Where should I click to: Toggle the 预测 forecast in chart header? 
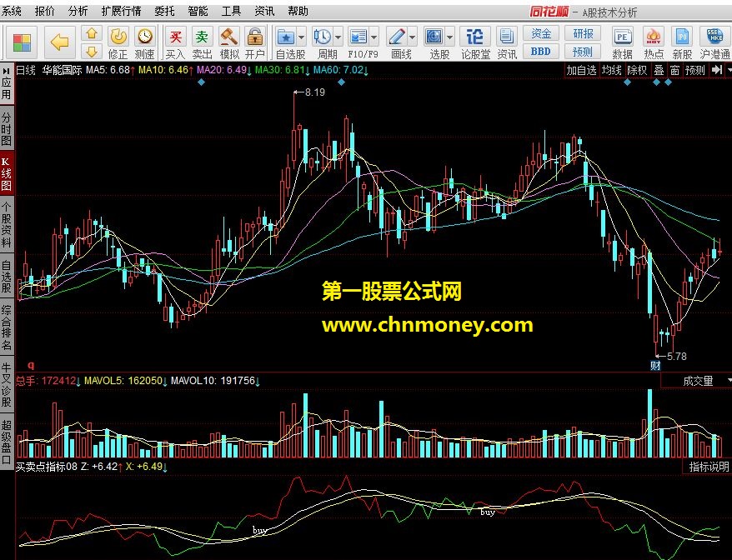(695, 71)
